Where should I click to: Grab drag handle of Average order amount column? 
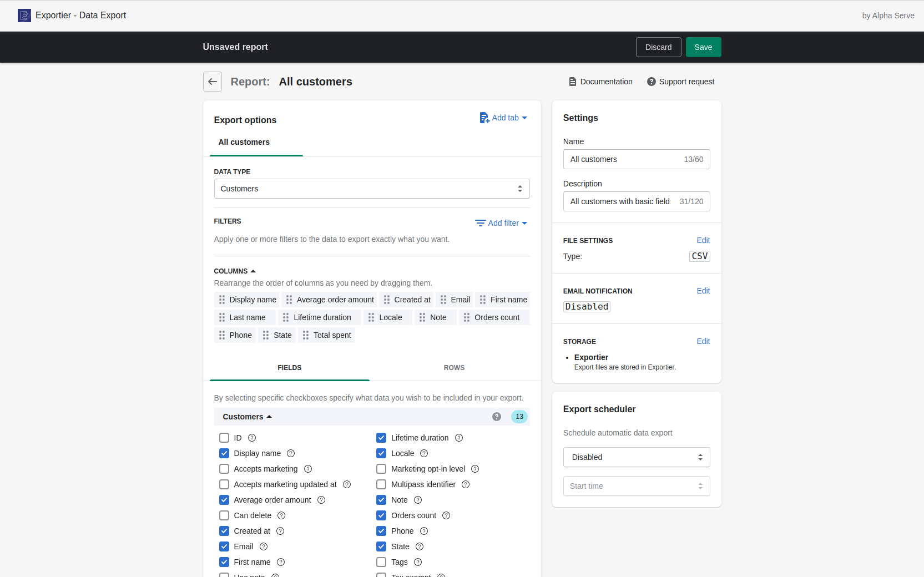pyautogui.click(x=289, y=300)
